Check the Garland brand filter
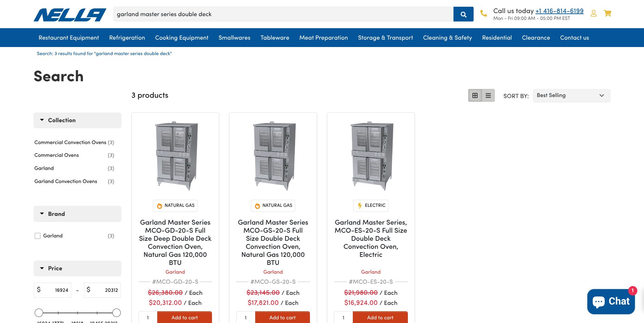 click(x=38, y=236)
